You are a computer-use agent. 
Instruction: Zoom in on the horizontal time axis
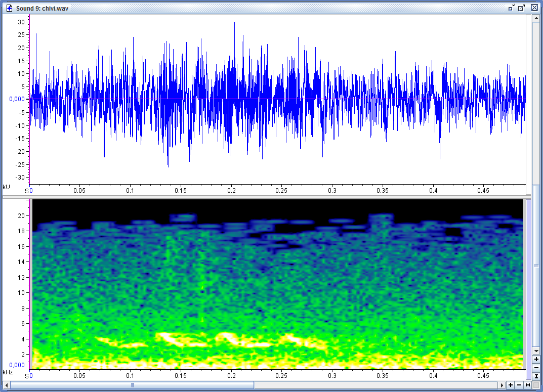click(511, 385)
